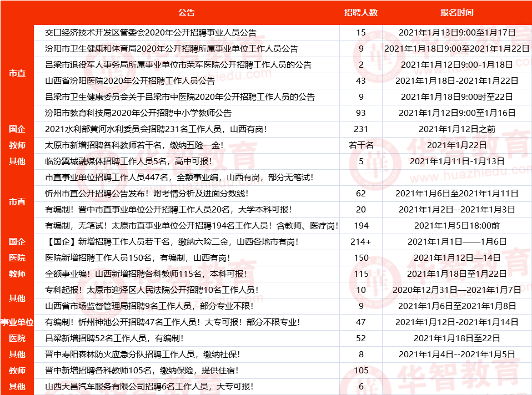
Task: Click the 150 headcount cell
Action: click(x=361, y=258)
